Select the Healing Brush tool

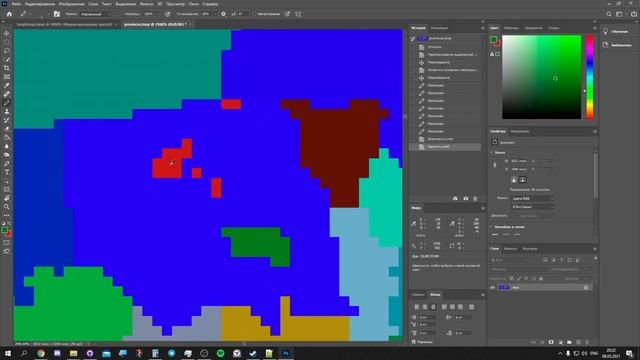point(7,94)
